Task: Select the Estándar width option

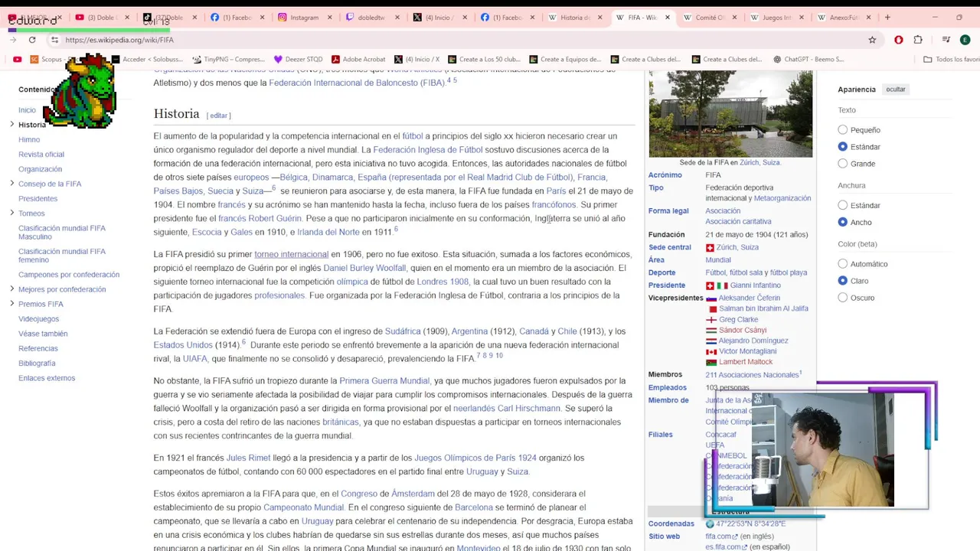Action: click(843, 205)
